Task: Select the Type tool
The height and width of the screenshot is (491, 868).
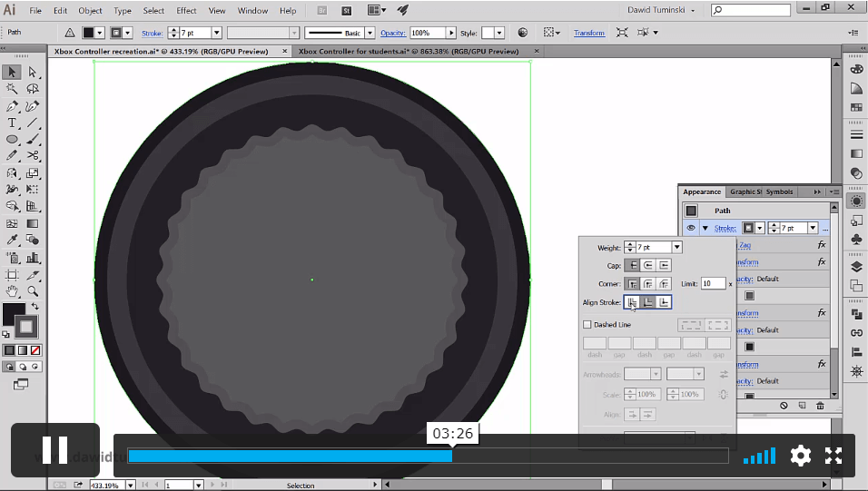Action: click(x=12, y=123)
